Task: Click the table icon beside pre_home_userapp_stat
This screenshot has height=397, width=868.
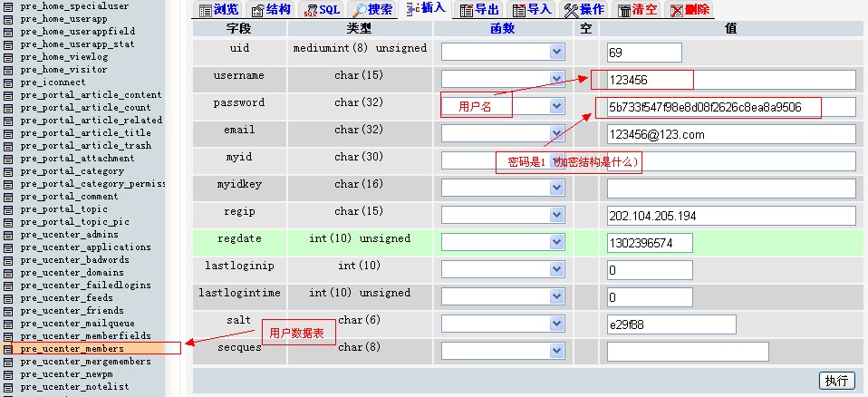Action: click(8, 44)
